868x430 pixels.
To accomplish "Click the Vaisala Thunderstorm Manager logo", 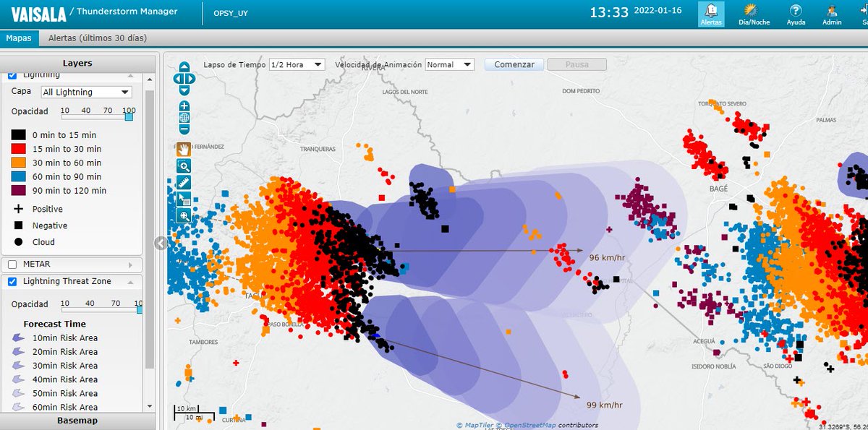I will pos(94,13).
